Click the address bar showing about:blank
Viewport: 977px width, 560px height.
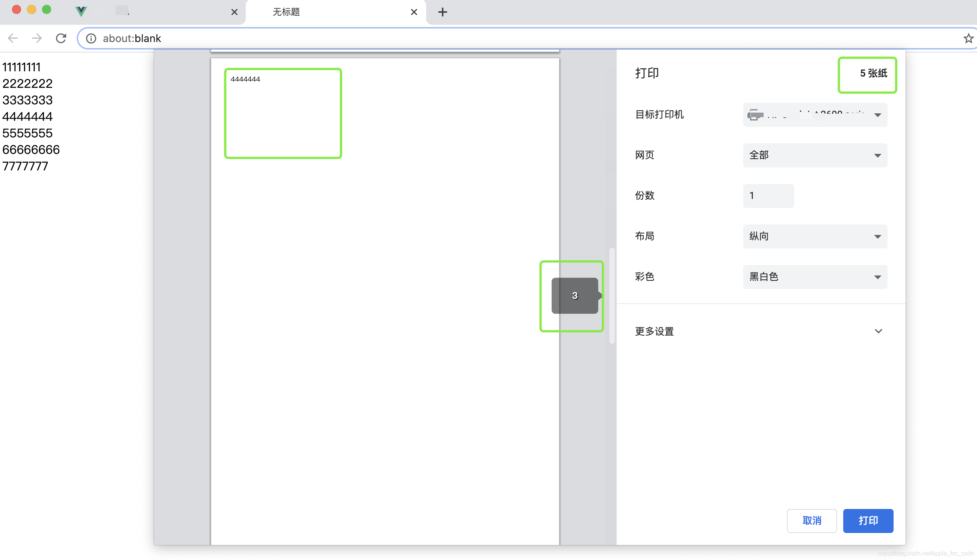pyautogui.click(x=501, y=38)
